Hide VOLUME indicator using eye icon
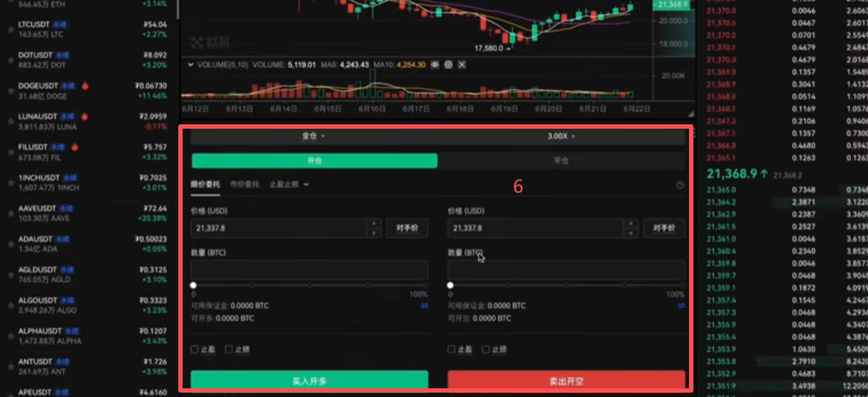868x397 pixels. pos(435,65)
